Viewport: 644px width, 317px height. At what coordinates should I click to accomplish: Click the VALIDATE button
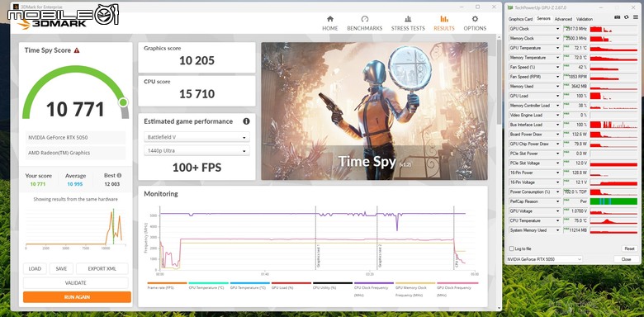pos(76,282)
